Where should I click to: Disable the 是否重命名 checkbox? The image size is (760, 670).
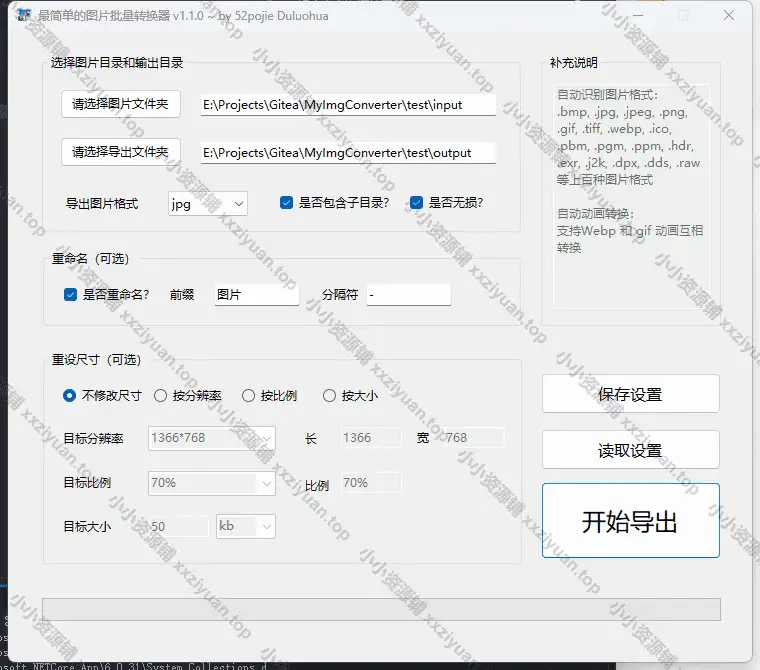pyautogui.click(x=70, y=295)
